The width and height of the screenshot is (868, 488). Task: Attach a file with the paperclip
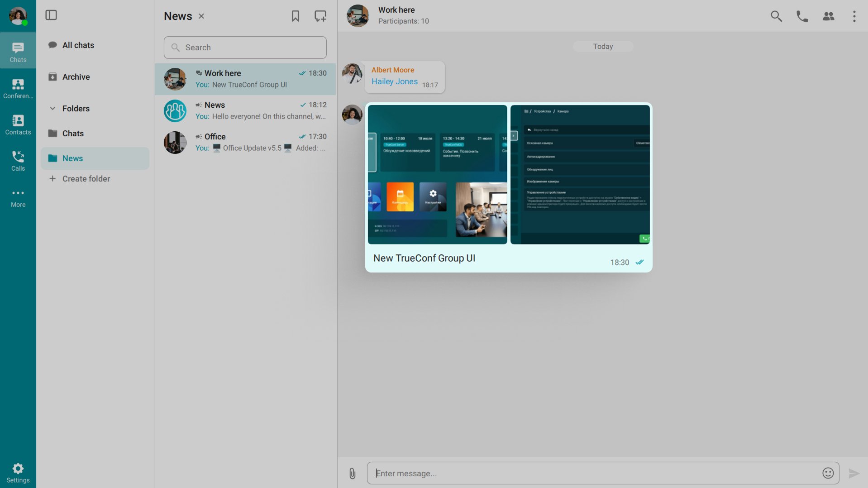point(353,474)
